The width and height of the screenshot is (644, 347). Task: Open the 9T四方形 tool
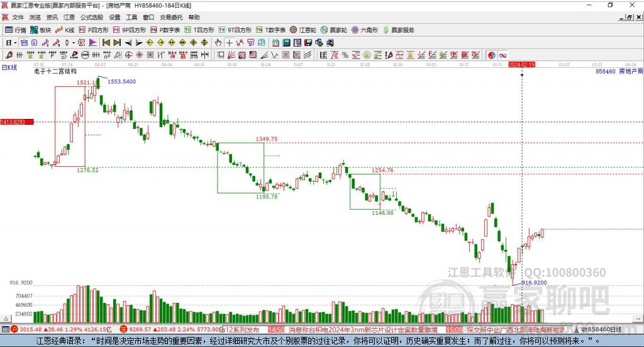pyautogui.click(x=235, y=30)
